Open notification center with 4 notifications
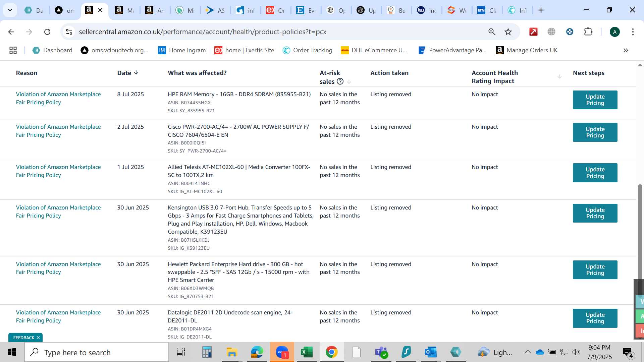644x362 pixels. click(x=628, y=353)
